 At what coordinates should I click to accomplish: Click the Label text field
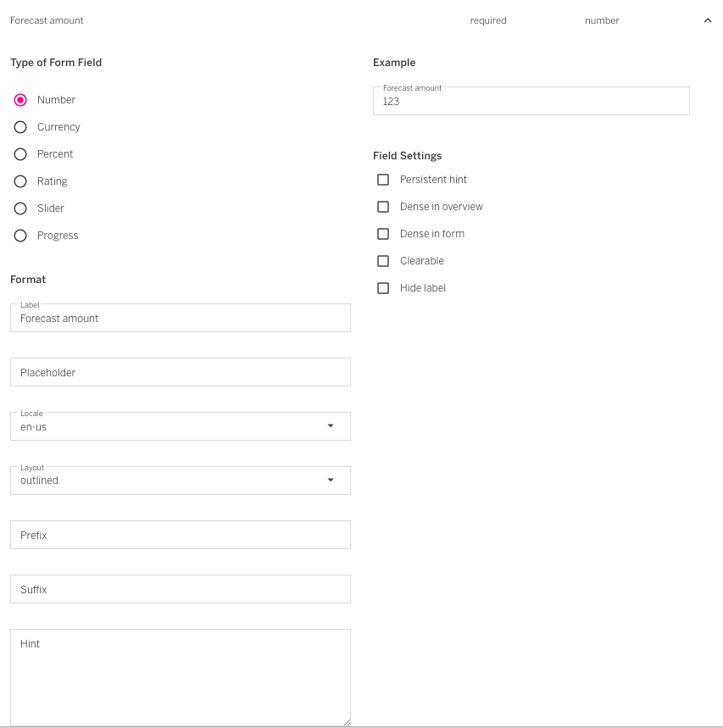tap(180, 319)
